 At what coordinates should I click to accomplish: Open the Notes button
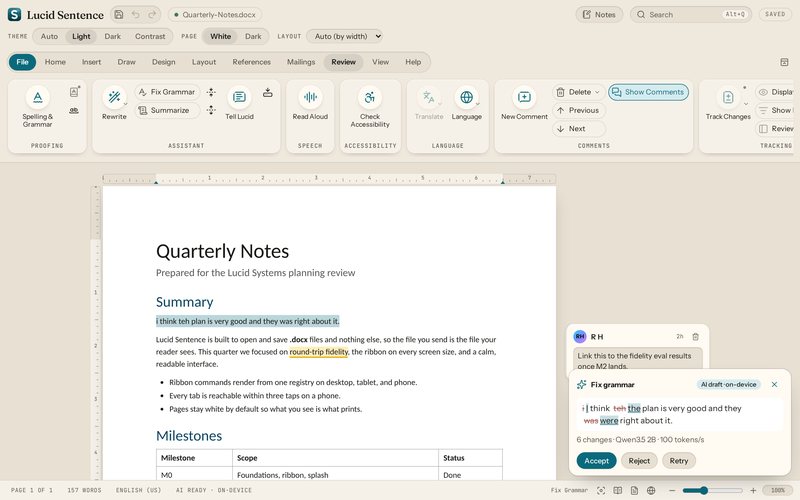click(x=599, y=15)
